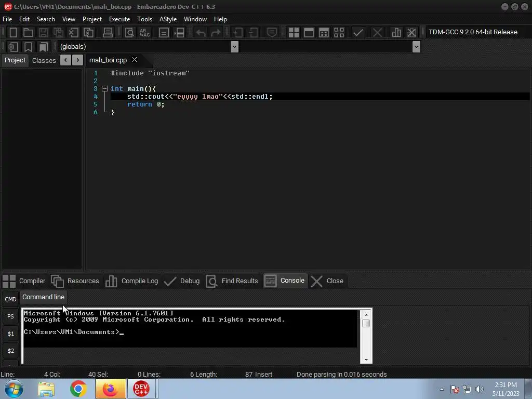532x399 pixels.
Task: Click the CMD console button
Action: (x=10, y=299)
